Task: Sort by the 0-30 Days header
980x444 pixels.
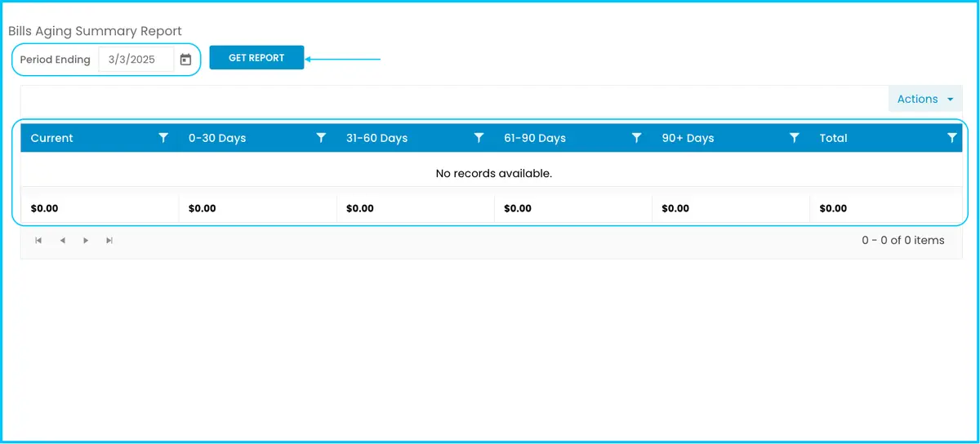Action: [x=217, y=138]
